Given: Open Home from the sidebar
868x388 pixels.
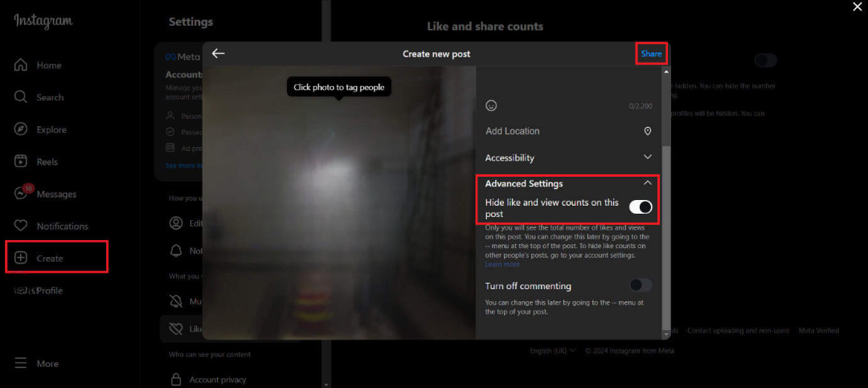Looking at the screenshot, I should coord(37,65).
